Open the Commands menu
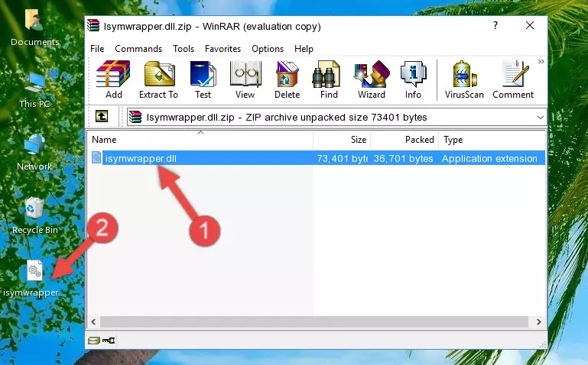Image resolution: width=588 pixels, height=365 pixels. click(x=138, y=49)
